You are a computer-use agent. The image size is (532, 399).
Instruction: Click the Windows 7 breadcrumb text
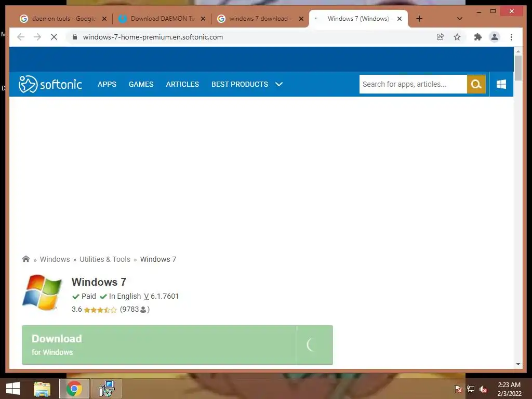click(x=158, y=259)
